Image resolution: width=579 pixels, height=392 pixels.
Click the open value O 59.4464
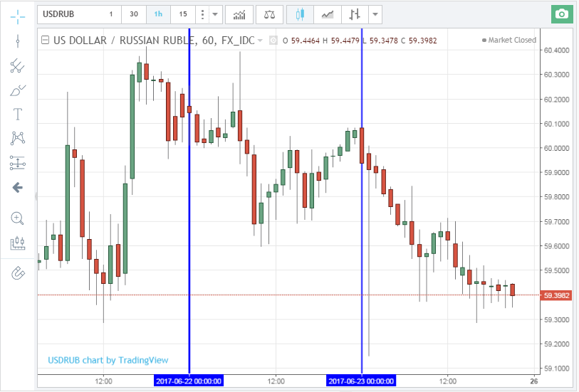301,41
